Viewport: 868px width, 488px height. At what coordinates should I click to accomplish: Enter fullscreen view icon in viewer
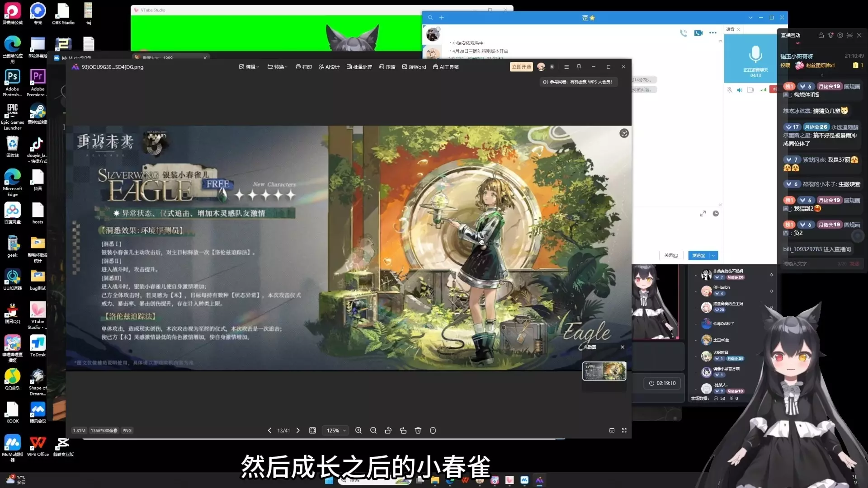(624, 431)
